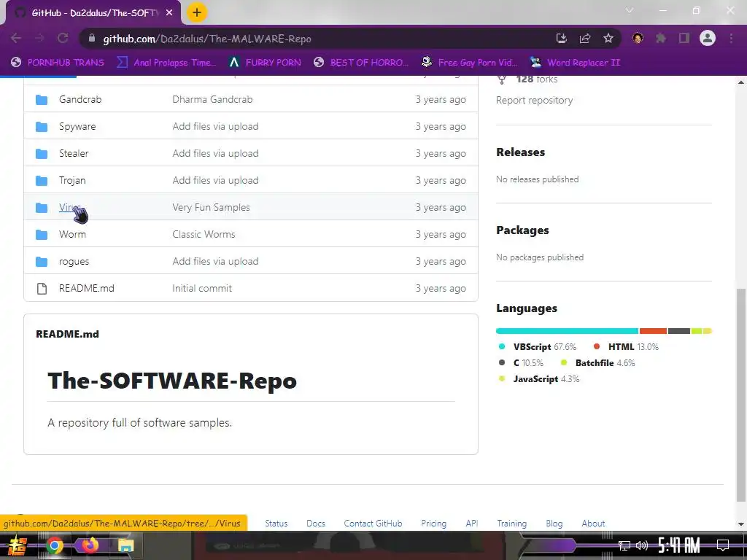Open the Stealer folder
Image resolution: width=747 pixels, height=560 pixels.
point(74,153)
